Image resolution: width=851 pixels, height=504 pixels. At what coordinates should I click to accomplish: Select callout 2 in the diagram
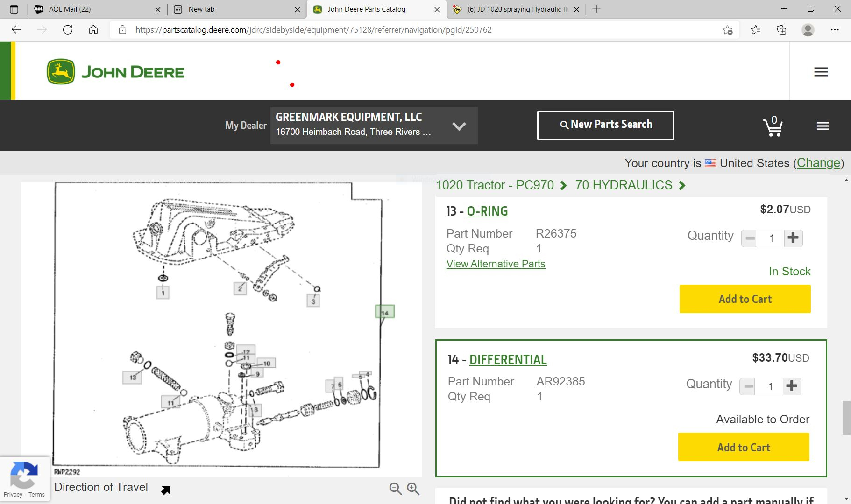click(x=240, y=288)
